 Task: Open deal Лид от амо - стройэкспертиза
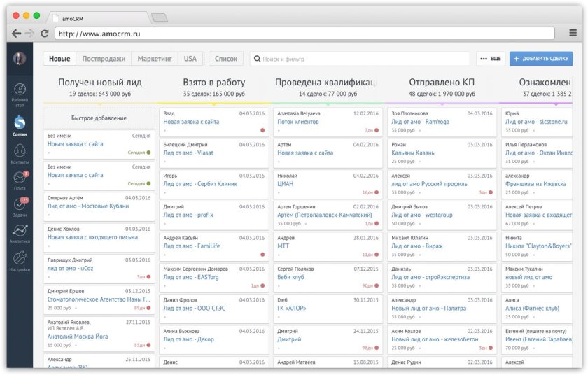tap(430, 277)
